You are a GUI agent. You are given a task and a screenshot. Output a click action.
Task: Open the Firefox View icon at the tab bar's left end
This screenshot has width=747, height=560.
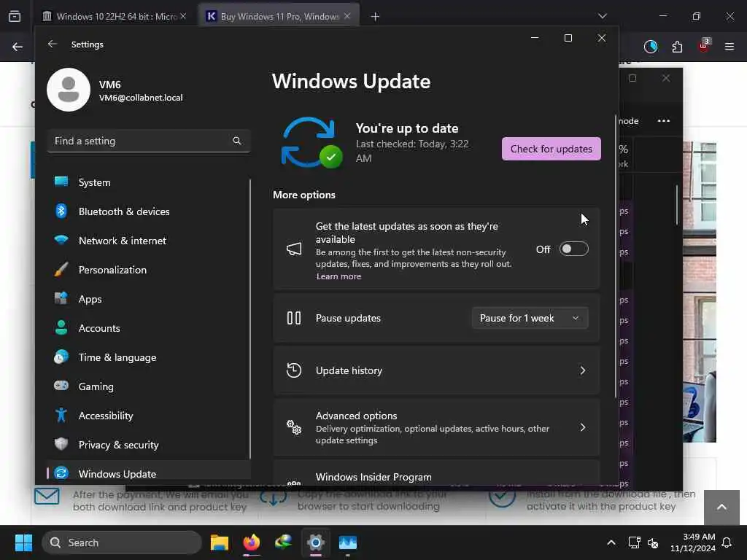15,17
